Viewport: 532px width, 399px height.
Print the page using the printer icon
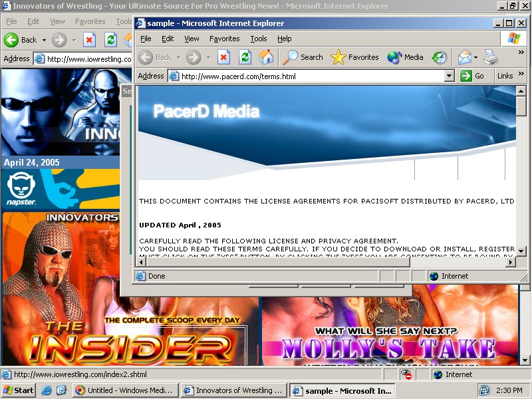tap(491, 57)
